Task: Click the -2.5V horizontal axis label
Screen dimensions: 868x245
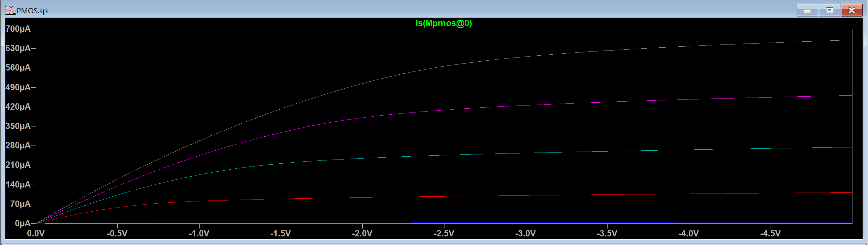Action: point(444,234)
